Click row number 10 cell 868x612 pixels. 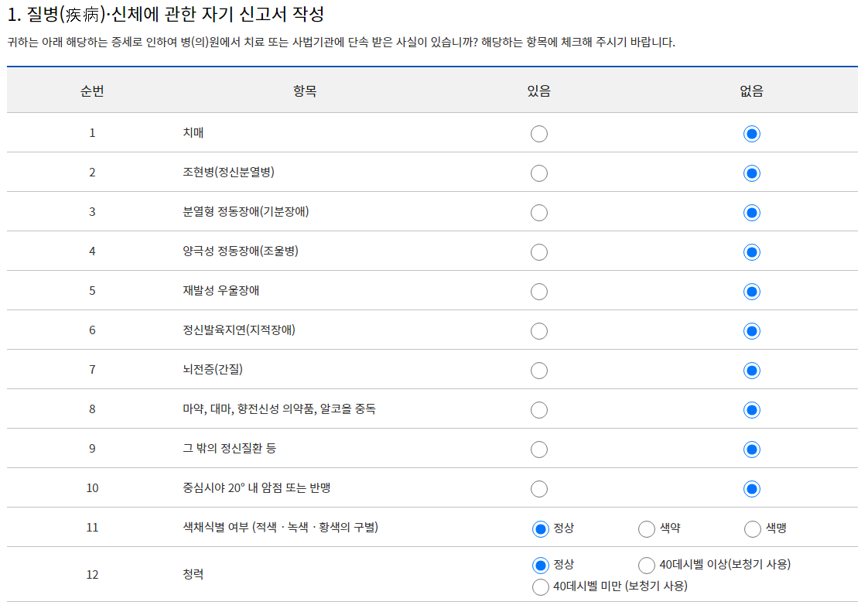92,488
